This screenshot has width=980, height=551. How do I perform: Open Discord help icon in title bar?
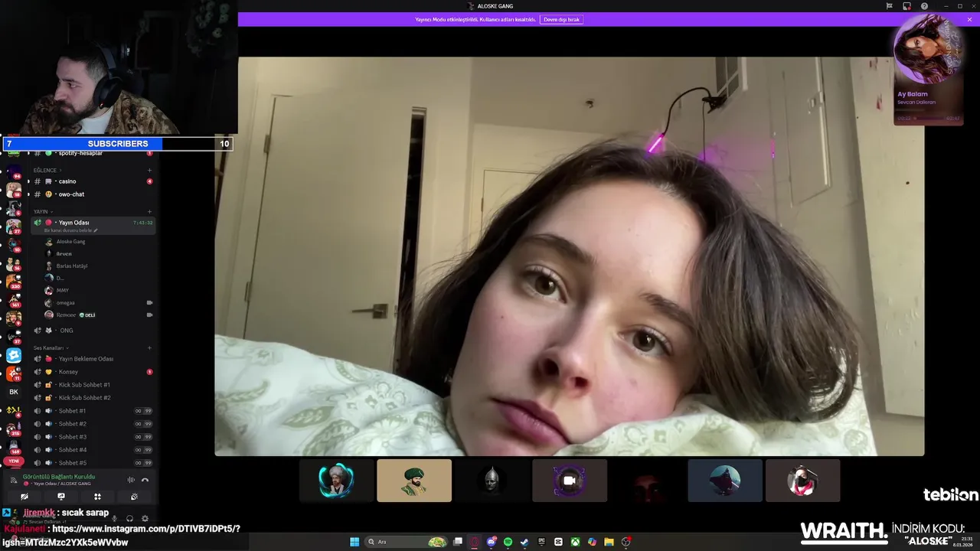[924, 6]
